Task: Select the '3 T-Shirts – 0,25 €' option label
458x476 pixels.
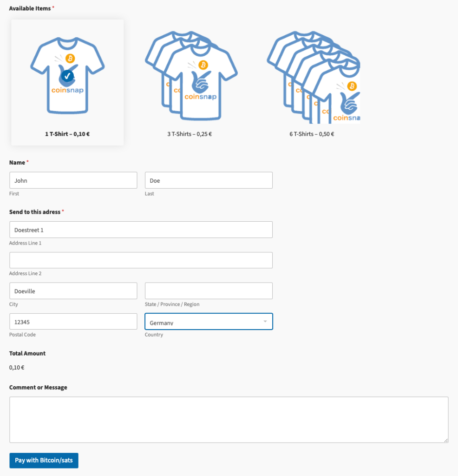Action: (190, 134)
